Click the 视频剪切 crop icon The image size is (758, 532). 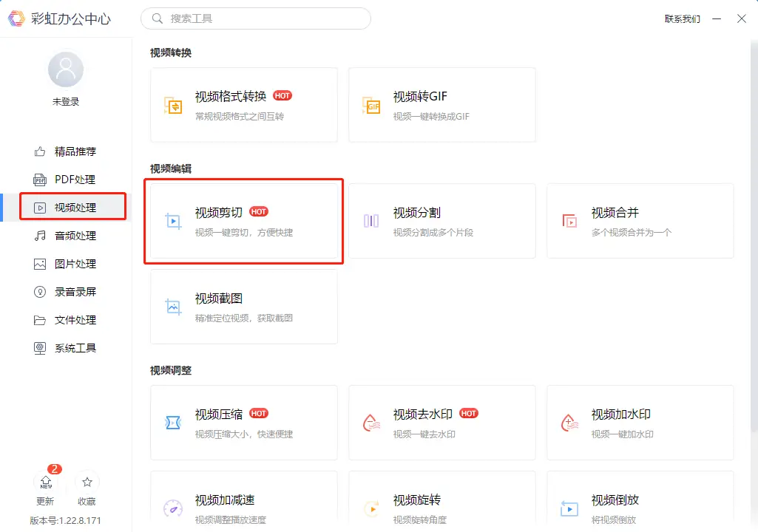click(x=173, y=222)
